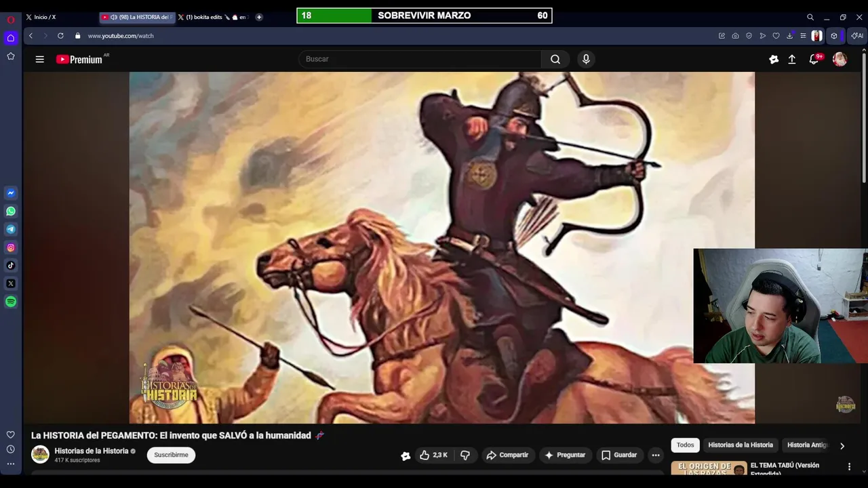Open Spotify in the Opera sidebar

[x=11, y=302]
